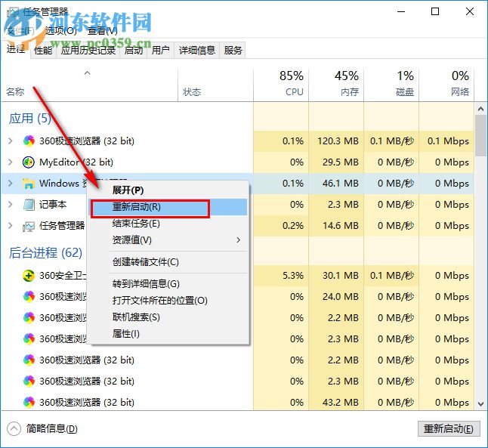Choose 转到详细信息(G) menu entry

pos(168,284)
